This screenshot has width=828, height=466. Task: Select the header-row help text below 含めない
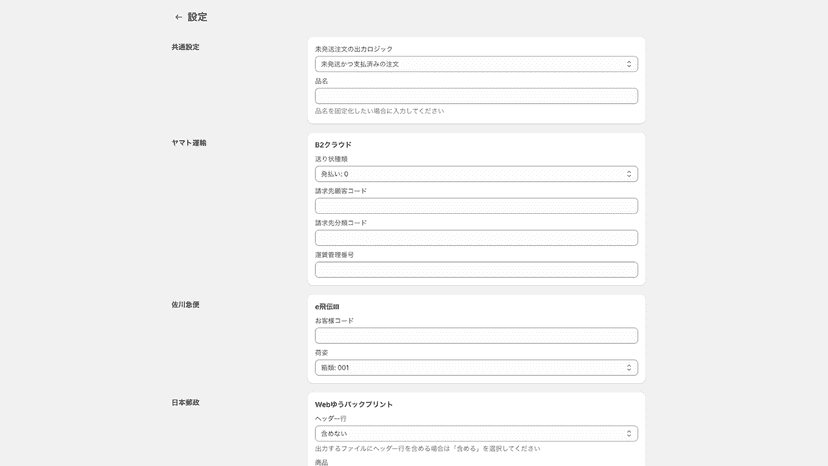(x=428, y=449)
